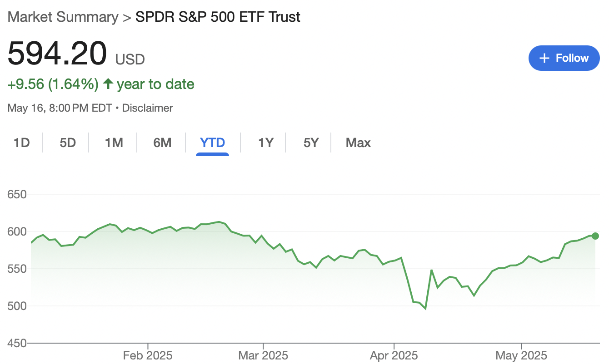Click the green up arrow icon
The image size is (609, 364).
pyautogui.click(x=108, y=84)
